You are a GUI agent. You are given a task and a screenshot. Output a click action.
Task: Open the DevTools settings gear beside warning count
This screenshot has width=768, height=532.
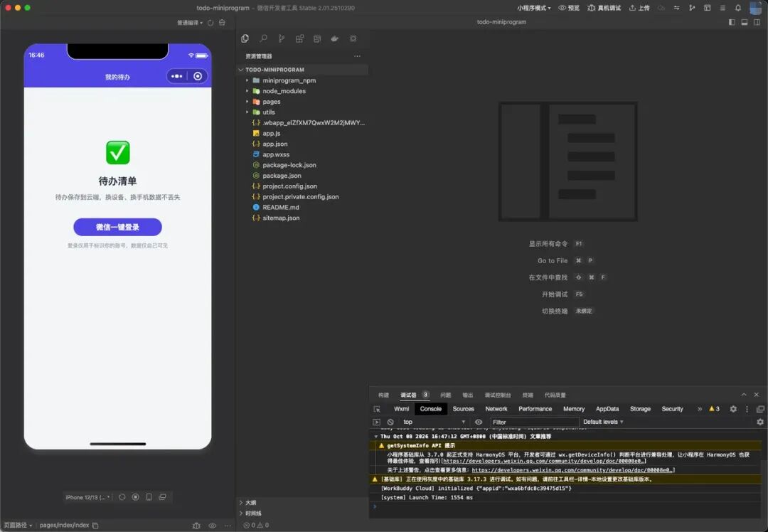tap(733, 409)
